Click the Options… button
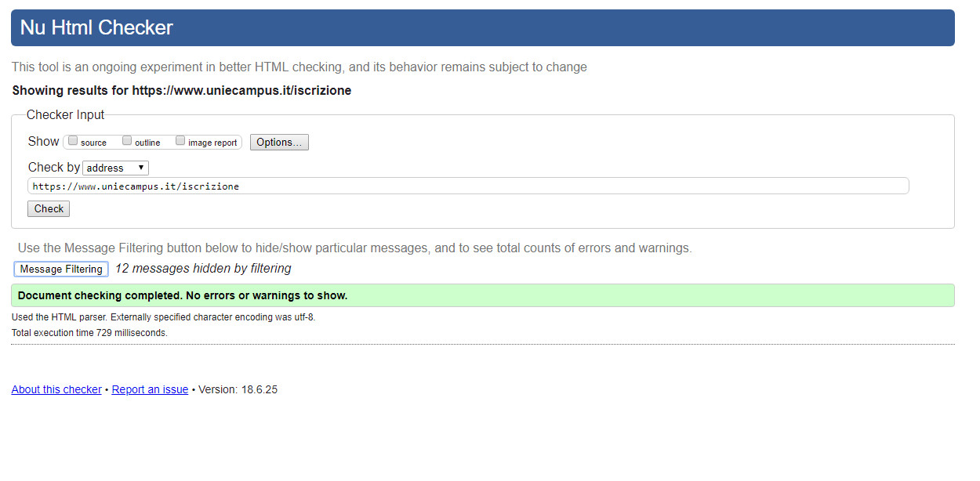Screen dimensions: 980x481 click(279, 143)
